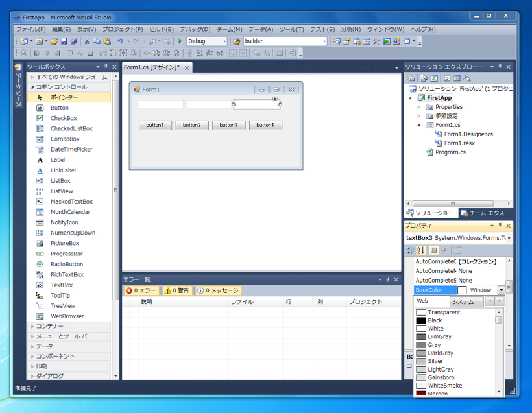The width and height of the screenshot is (532, 413).
Task: Open View Code from Solution Explorer toolbar
Action: click(x=447, y=79)
